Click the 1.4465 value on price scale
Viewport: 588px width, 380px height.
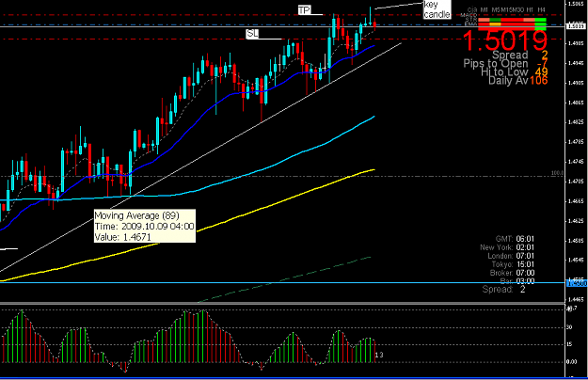pyautogui.click(x=576, y=299)
